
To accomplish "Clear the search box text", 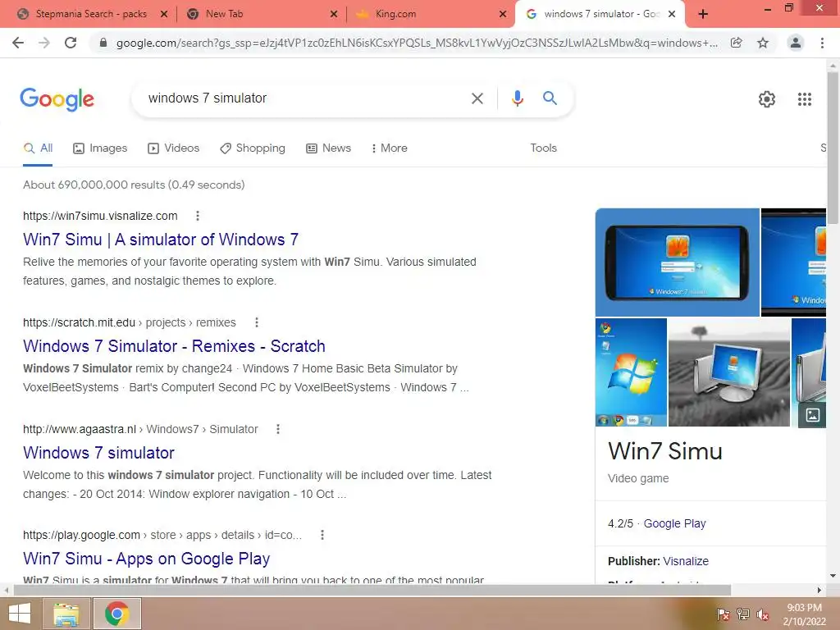I will coord(477,98).
